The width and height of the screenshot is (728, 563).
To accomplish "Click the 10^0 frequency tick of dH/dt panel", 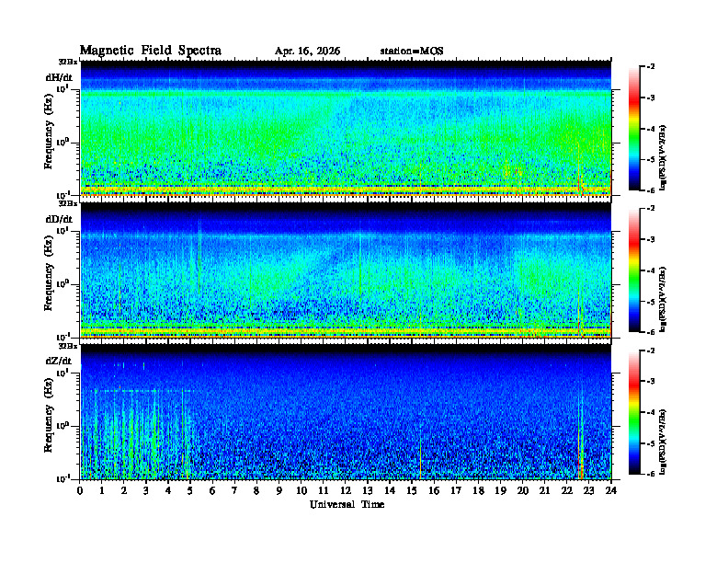I will point(63,142).
